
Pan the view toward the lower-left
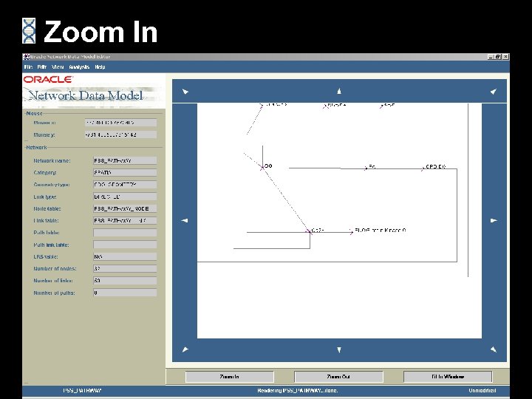click(185, 349)
